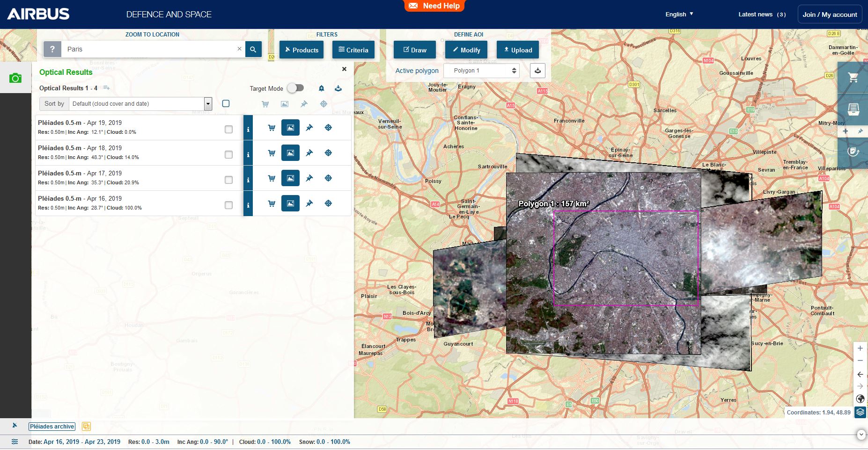Open the Criteria filters

(x=353, y=50)
